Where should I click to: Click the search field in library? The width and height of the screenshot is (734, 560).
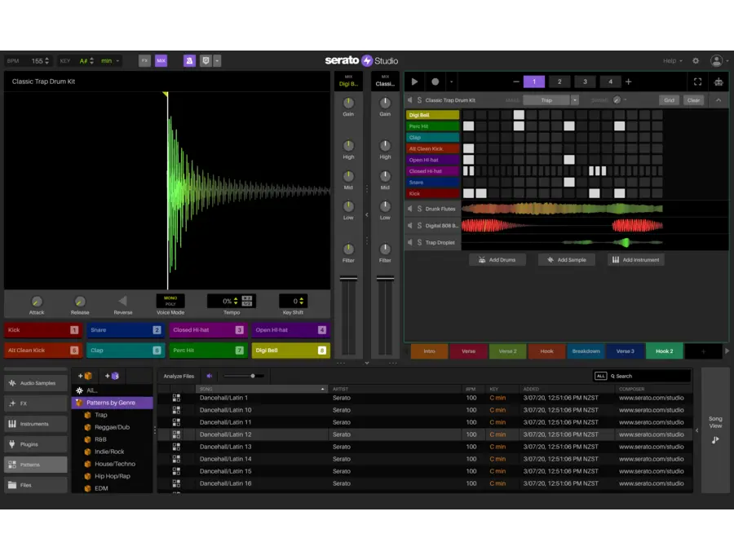pyautogui.click(x=650, y=376)
